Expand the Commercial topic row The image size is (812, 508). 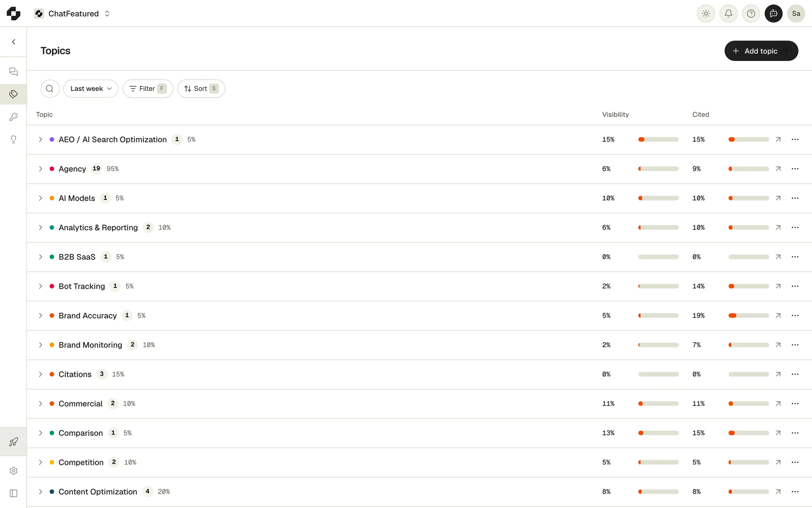40,404
